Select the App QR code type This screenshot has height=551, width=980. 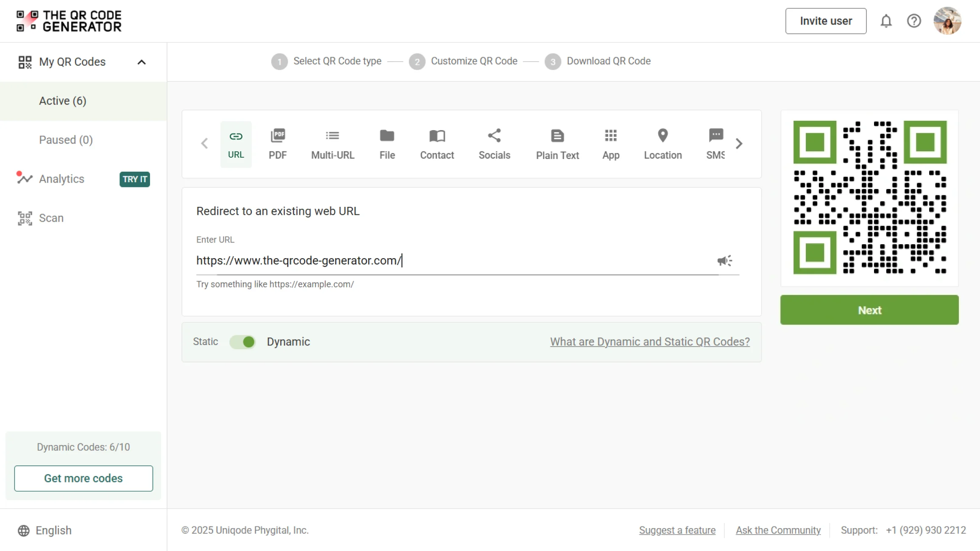(x=610, y=144)
